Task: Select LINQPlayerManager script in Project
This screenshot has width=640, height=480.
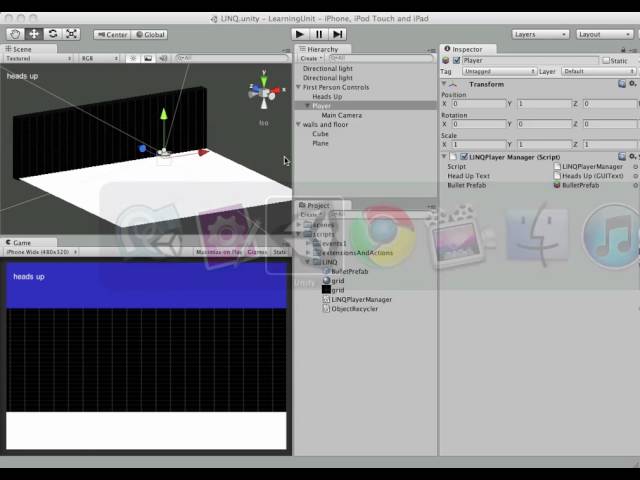Action: pyautogui.click(x=362, y=299)
